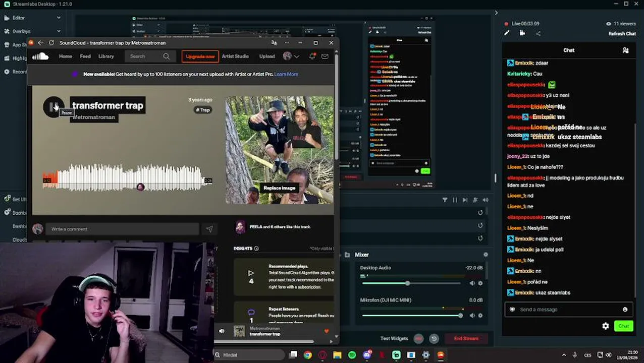Click the SoundCloud search magnifier icon
This screenshot has height=363, width=644.
tap(167, 56)
